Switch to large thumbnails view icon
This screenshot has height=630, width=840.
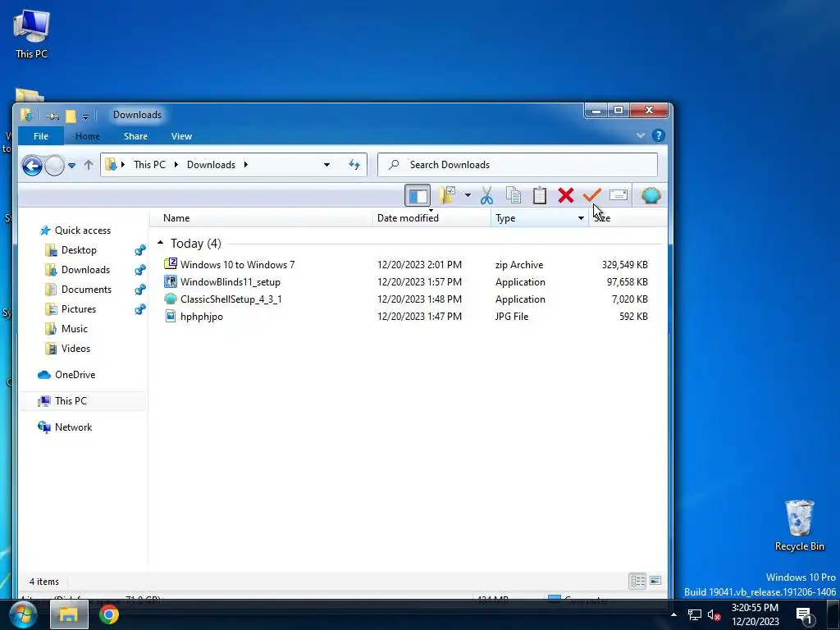pyautogui.click(x=655, y=581)
